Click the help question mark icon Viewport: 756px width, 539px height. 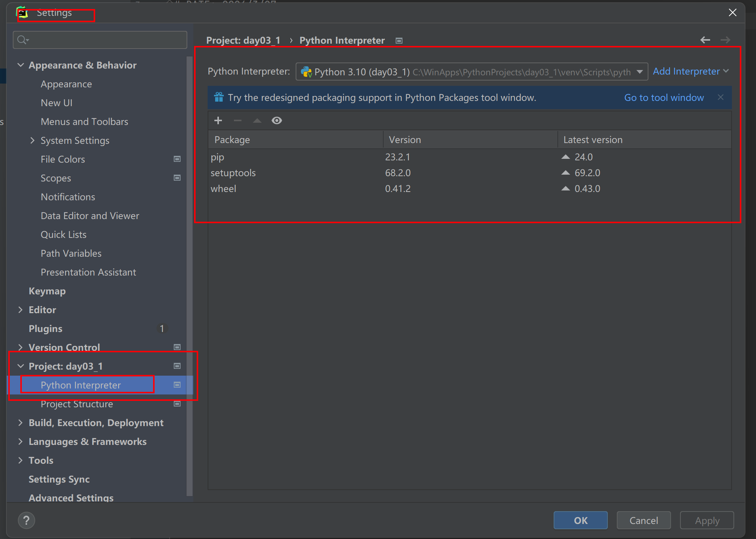[x=26, y=521]
